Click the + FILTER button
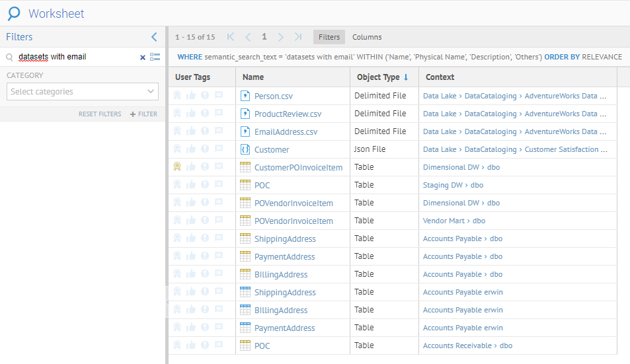Screen dimensions: 630x364 coord(143,114)
